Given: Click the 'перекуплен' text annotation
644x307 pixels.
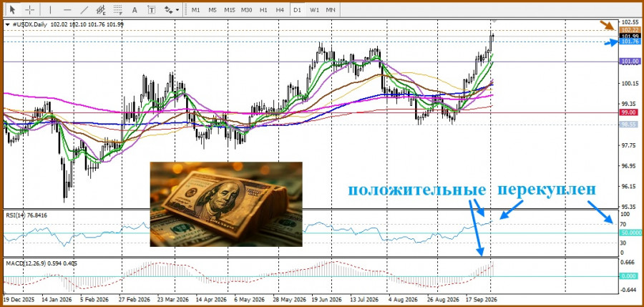Looking at the screenshot, I should (x=547, y=190).
